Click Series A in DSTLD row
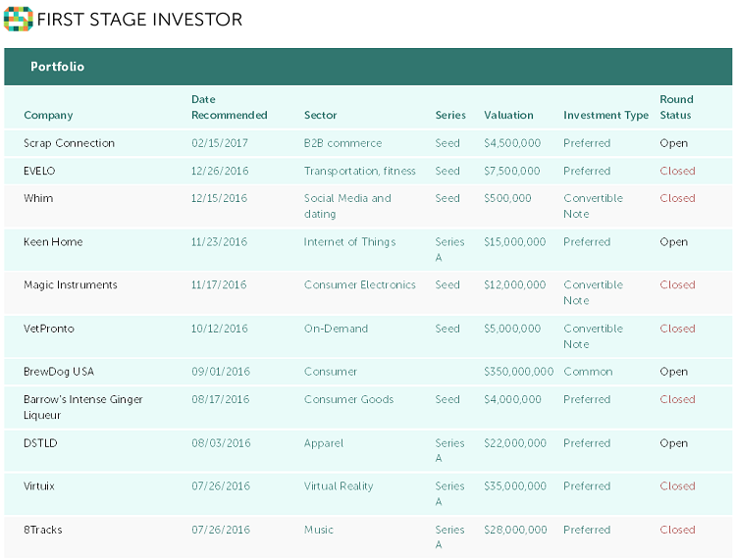Screen dimensions: 736x560 tap(449, 451)
